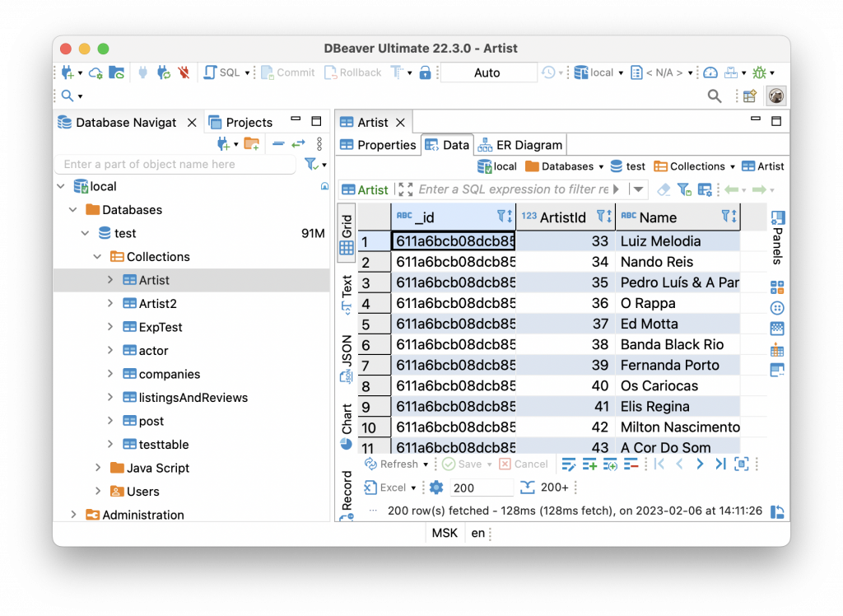
Task: Click the new folder icon in navigator
Action: click(x=252, y=143)
